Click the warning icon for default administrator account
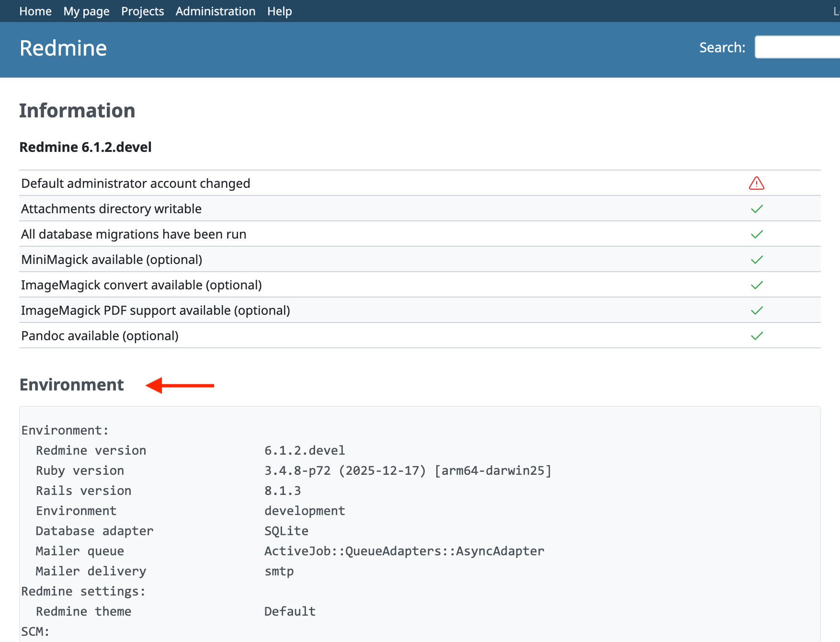Screen dimensions: 840x642 (756, 183)
